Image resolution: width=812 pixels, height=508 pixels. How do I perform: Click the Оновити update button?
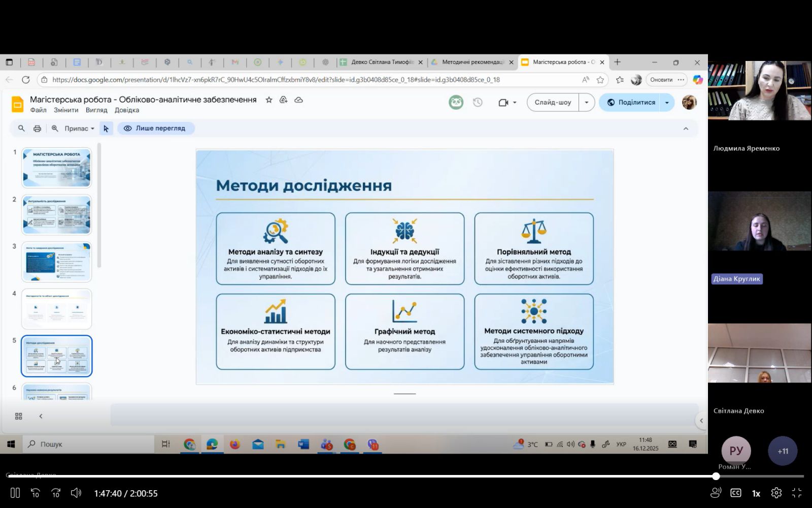pos(661,80)
